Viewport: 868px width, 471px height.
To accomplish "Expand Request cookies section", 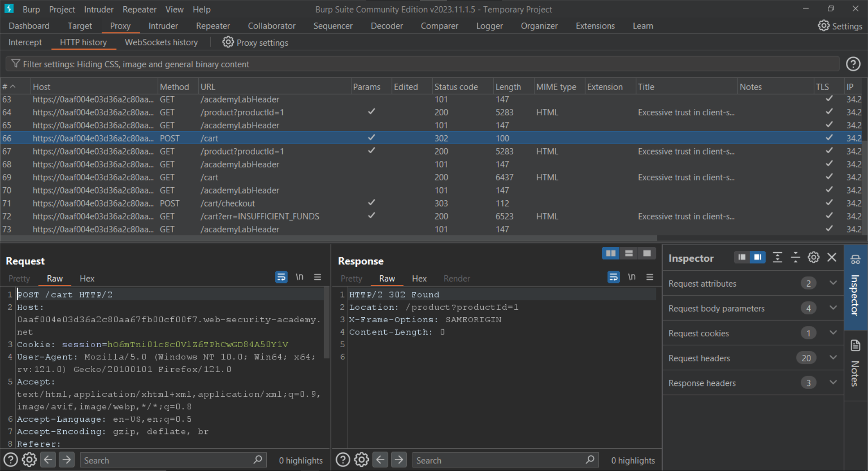I will click(833, 333).
